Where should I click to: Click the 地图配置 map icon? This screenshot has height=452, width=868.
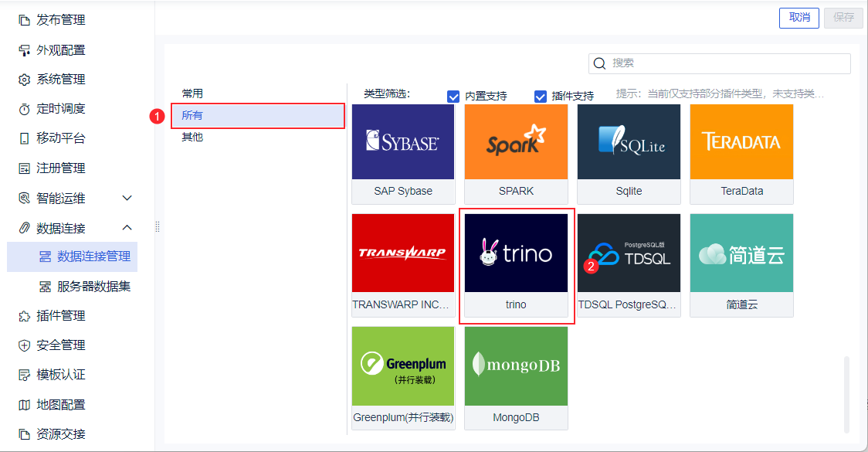24,405
